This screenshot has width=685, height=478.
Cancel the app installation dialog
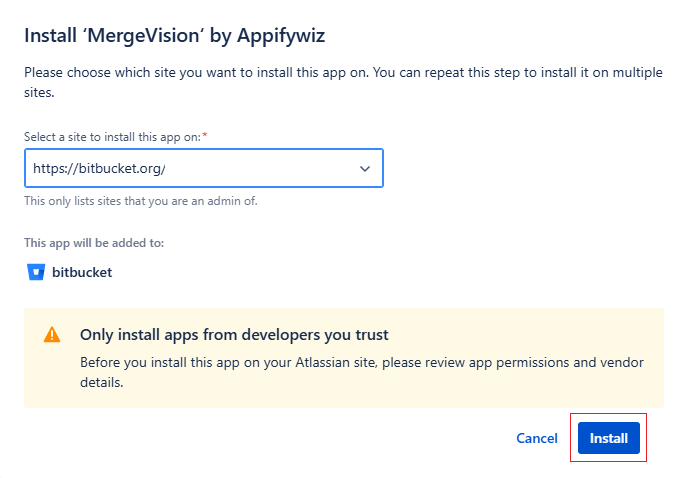click(x=537, y=438)
